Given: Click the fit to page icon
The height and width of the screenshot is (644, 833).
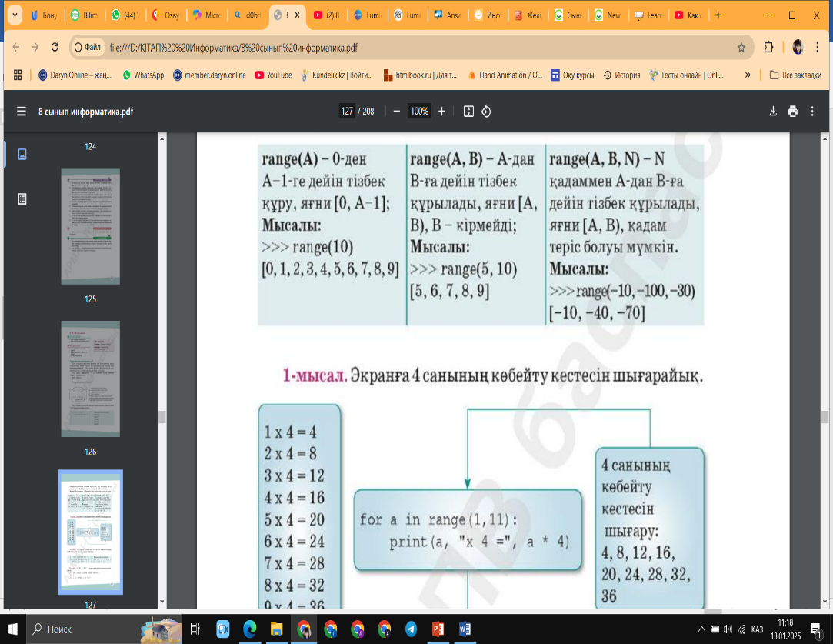Looking at the screenshot, I should click(468, 112).
